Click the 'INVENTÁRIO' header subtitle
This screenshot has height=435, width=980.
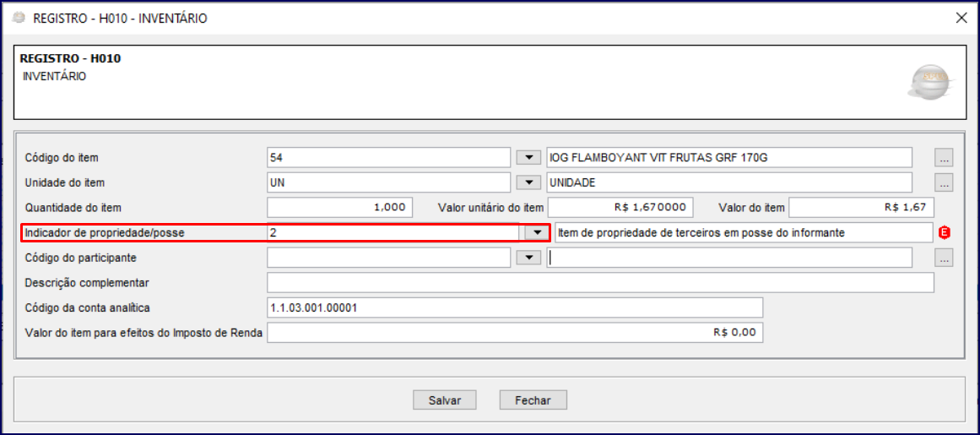(54, 76)
